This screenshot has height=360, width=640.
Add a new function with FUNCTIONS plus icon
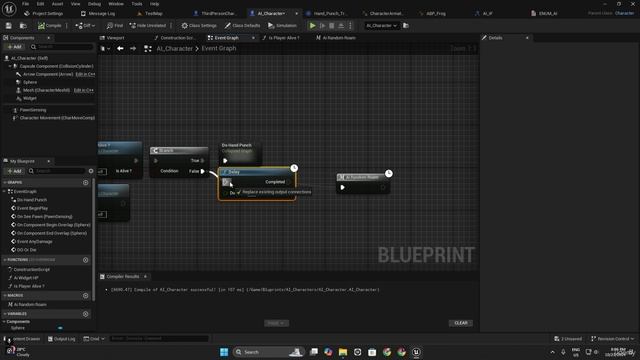[85, 260]
